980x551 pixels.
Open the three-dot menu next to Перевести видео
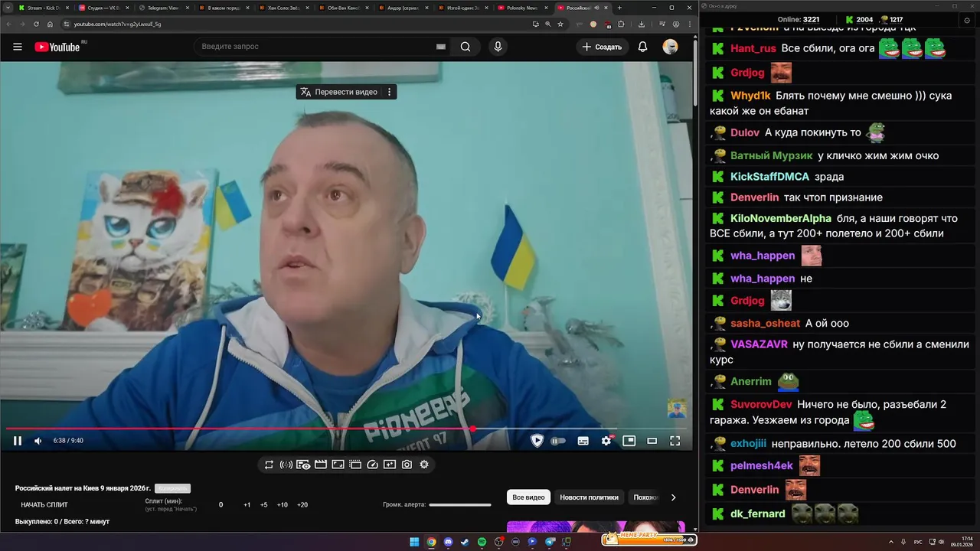click(389, 92)
